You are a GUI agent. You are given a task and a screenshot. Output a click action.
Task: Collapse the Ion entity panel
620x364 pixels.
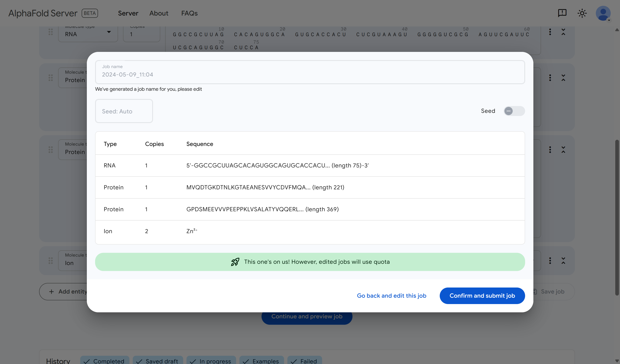click(563, 261)
